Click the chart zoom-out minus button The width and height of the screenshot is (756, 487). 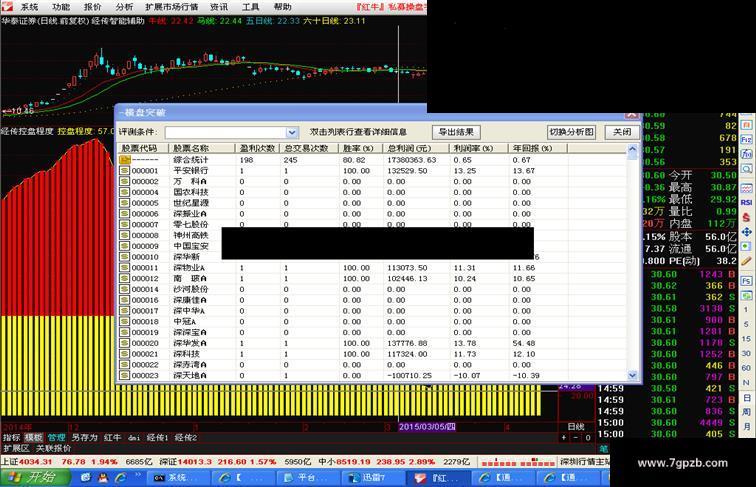[x=576, y=438]
